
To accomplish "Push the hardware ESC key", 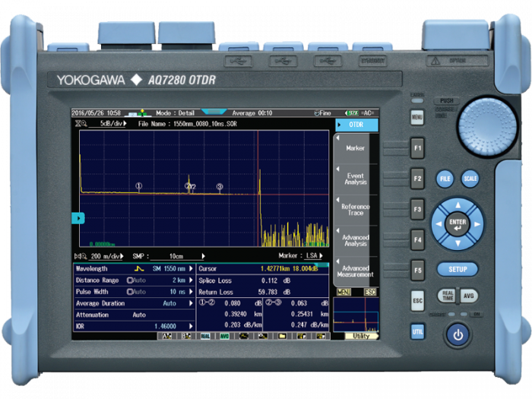I will pyautogui.click(x=417, y=301).
